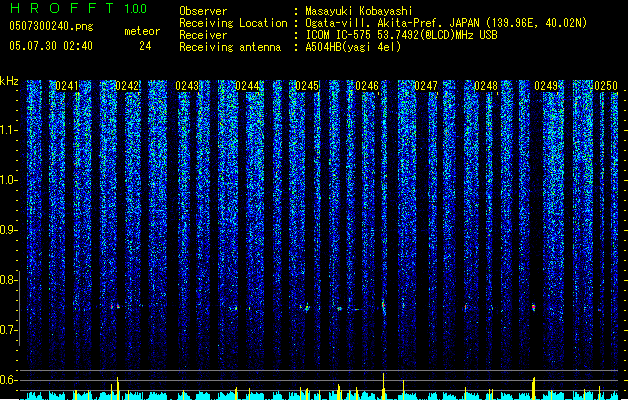The width and height of the screenshot is (629, 400).
Task: Click the 0244 time marker
Action: click(247, 86)
